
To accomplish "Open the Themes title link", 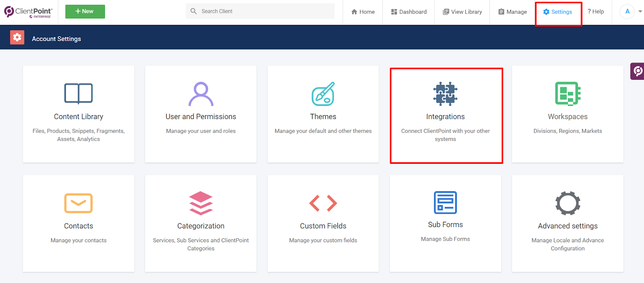I will point(323,117).
